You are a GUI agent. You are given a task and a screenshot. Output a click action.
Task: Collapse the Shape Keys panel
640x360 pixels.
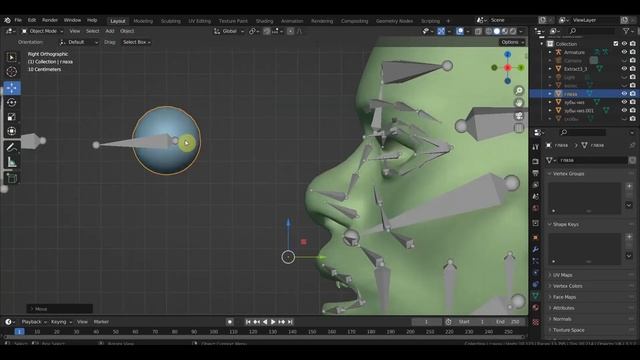pyautogui.click(x=565, y=224)
